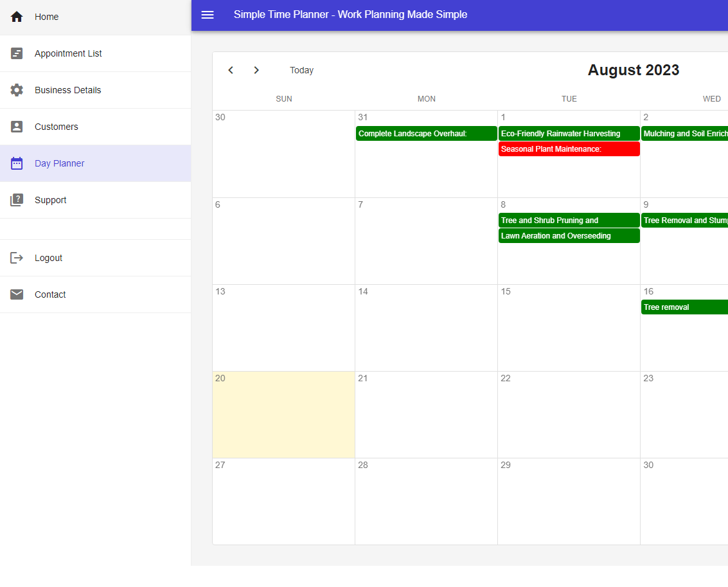
Task: Click the Simple Time Planner header title
Action: (x=351, y=15)
